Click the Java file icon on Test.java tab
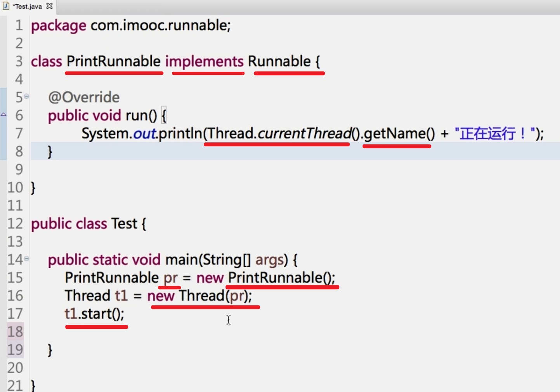Screen dimensions: 560x392 6,6
